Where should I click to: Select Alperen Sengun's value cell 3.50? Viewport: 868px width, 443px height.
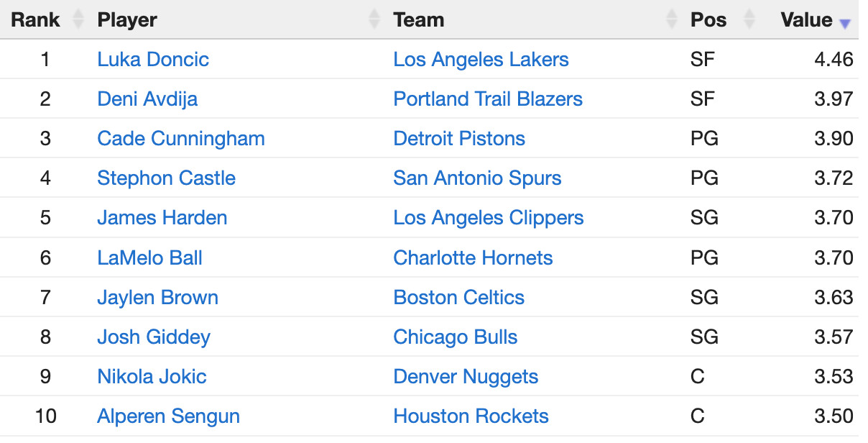834,416
